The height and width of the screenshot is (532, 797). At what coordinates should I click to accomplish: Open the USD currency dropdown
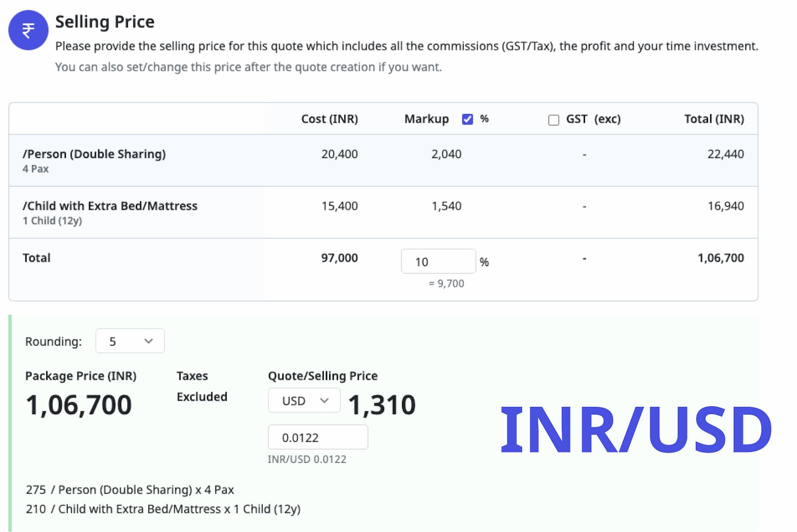click(x=304, y=400)
